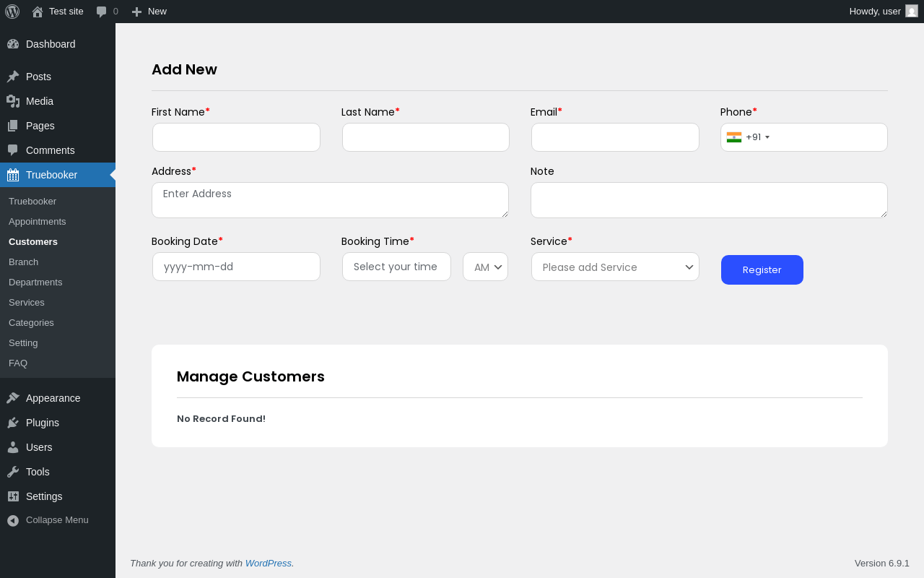Click the Enter Address text area
The image size is (924, 578).
click(x=330, y=200)
